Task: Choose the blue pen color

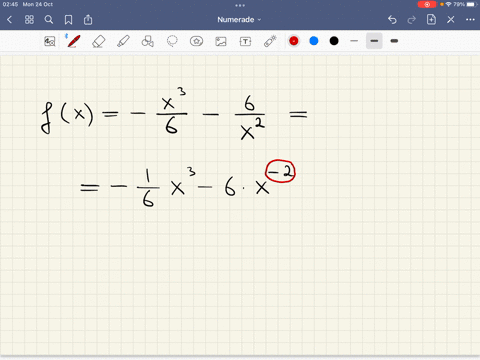Action: [314, 41]
